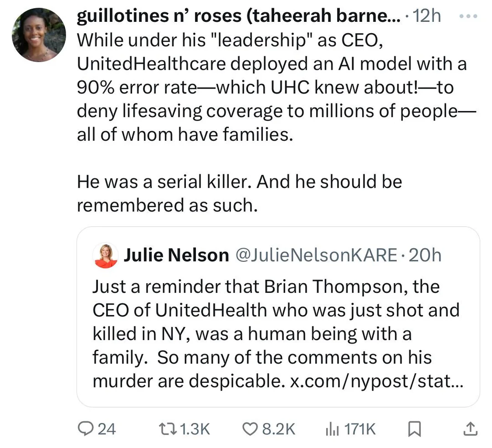The image size is (492, 448).
Task: Bookmark this tweet
Action: tap(415, 429)
